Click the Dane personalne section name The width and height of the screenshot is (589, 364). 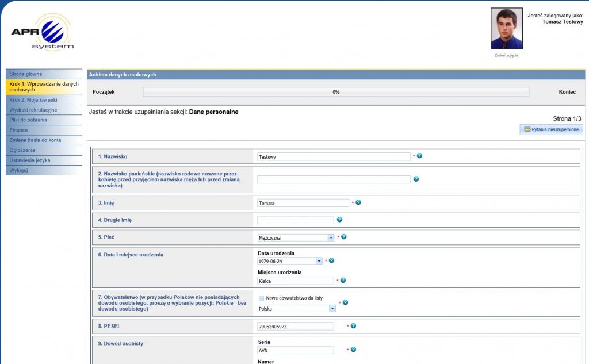[214, 112]
